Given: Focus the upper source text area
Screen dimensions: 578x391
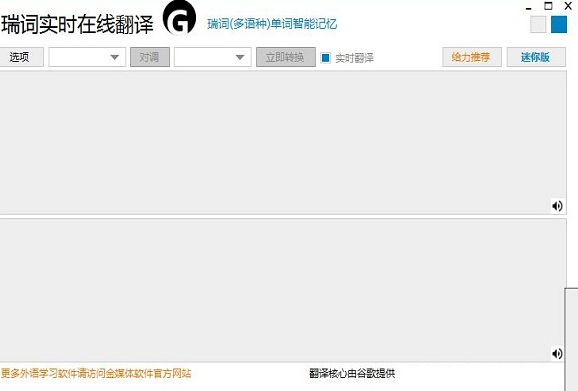Looking at the screenshot, I should pyautogui.click(x=283, y=142).
